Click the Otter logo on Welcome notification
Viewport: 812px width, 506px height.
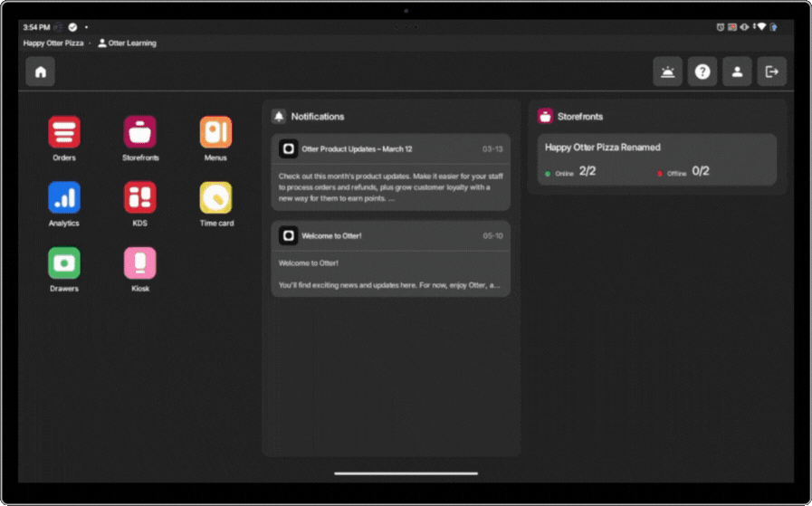pos(289,236)
